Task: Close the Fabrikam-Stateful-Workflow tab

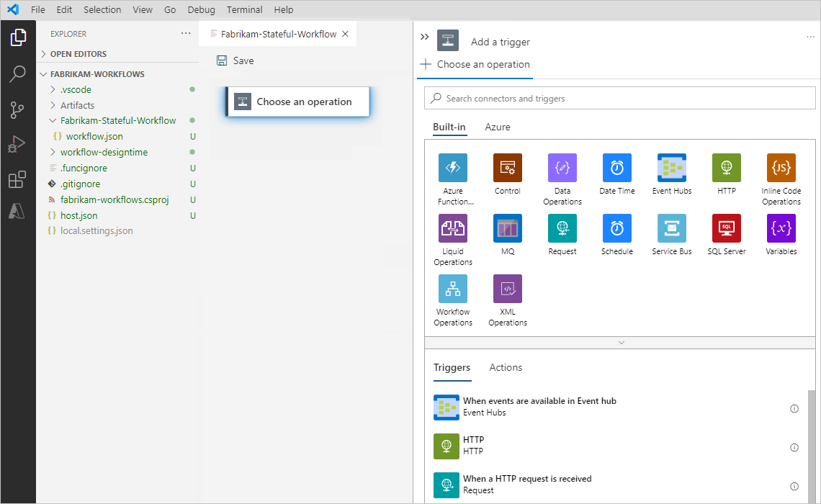Action: point(345,34)
